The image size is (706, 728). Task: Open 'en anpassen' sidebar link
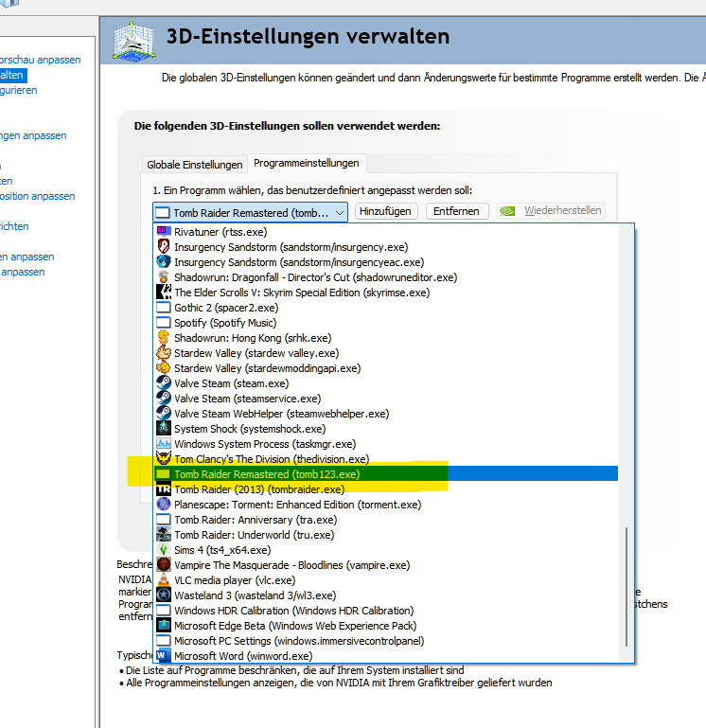pos(26,257)
